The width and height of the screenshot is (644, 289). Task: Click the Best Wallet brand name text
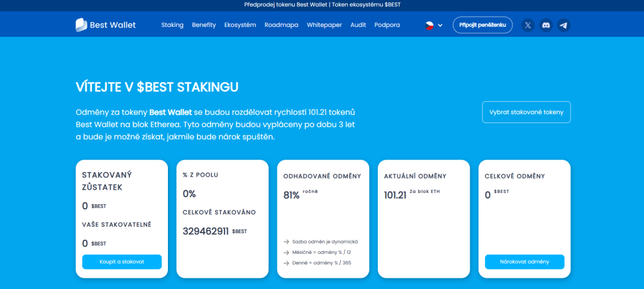coord(113,25)
